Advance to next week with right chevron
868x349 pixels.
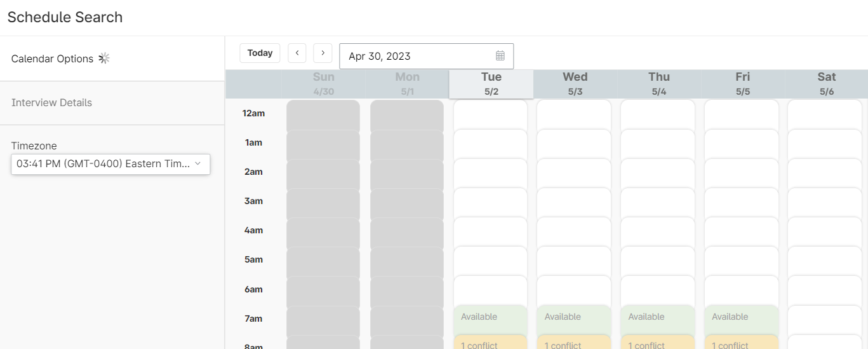(323, 53)
